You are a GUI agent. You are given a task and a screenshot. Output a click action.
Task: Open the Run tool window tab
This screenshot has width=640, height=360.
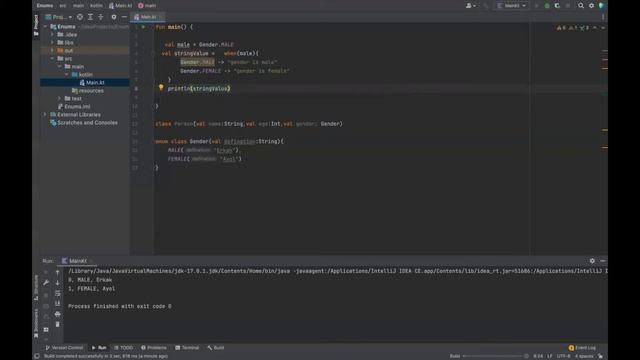99,348
